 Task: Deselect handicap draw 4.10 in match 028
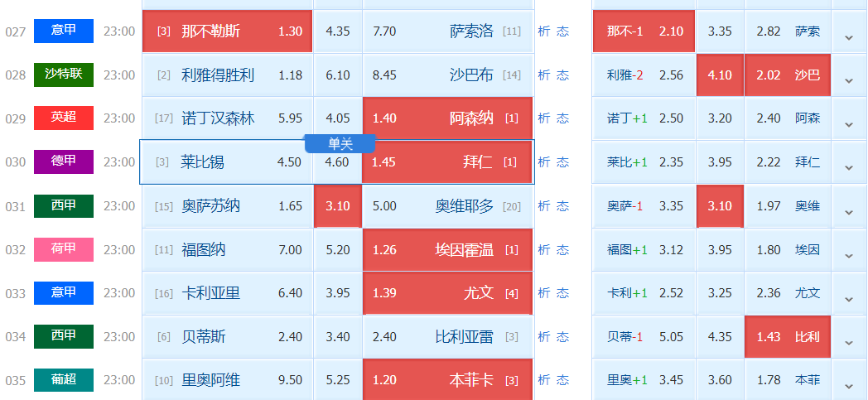click(720, 75)
